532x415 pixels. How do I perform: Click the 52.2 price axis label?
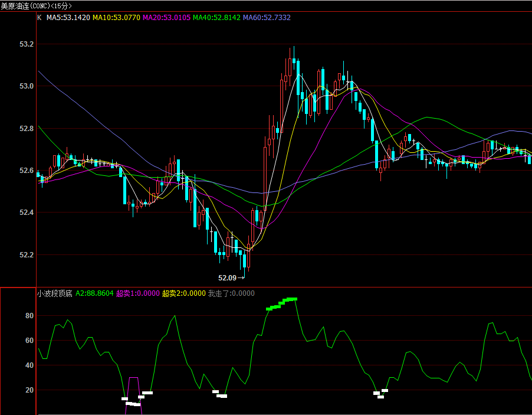[27, 254]
